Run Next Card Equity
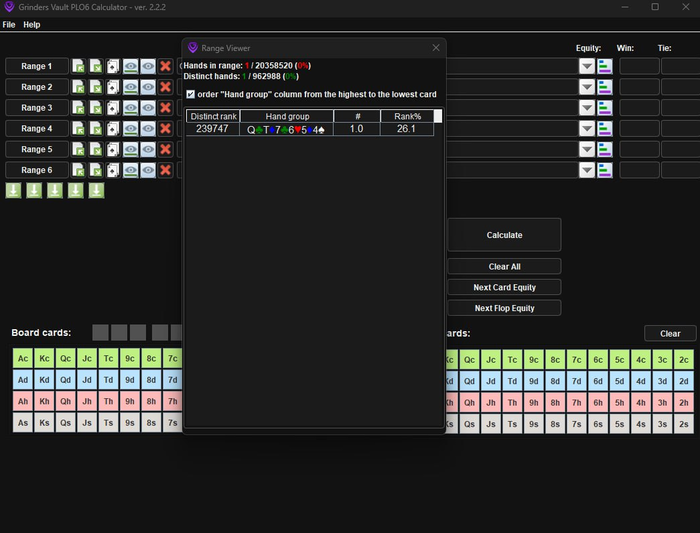The width and height of the screenshot is (700, 533). (504, 287)
